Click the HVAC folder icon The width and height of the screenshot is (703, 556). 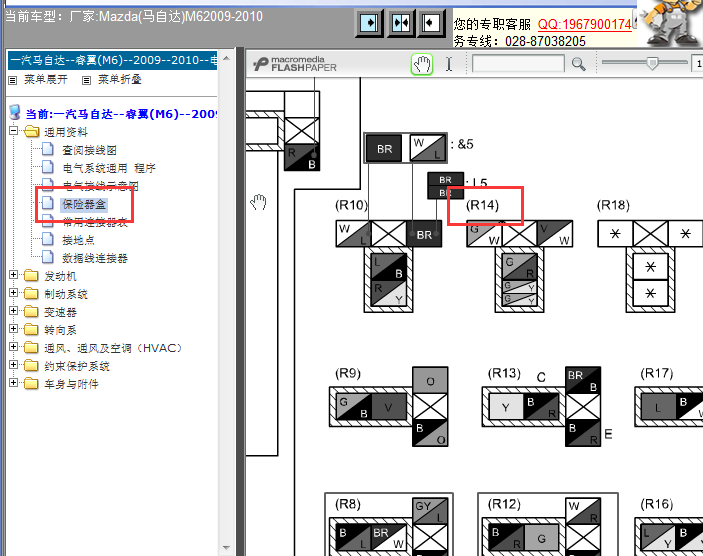point(31,348)
